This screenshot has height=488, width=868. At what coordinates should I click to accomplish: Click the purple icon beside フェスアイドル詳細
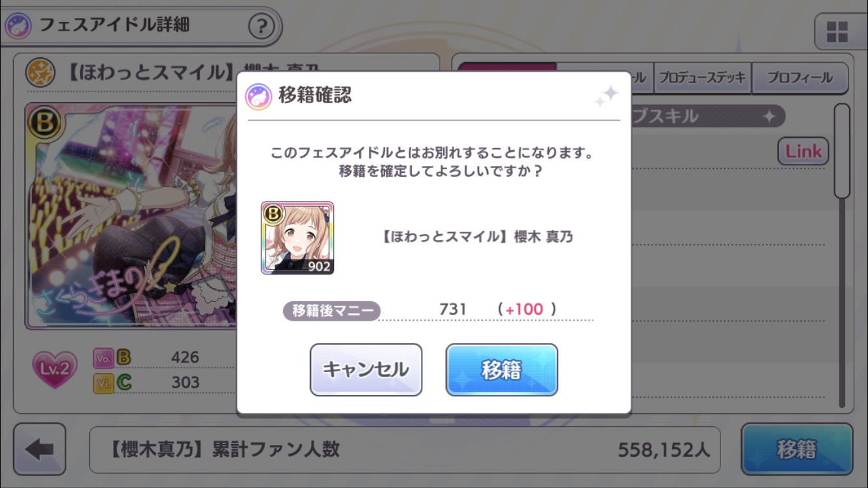pyautogui.click(x=18, y=27)
